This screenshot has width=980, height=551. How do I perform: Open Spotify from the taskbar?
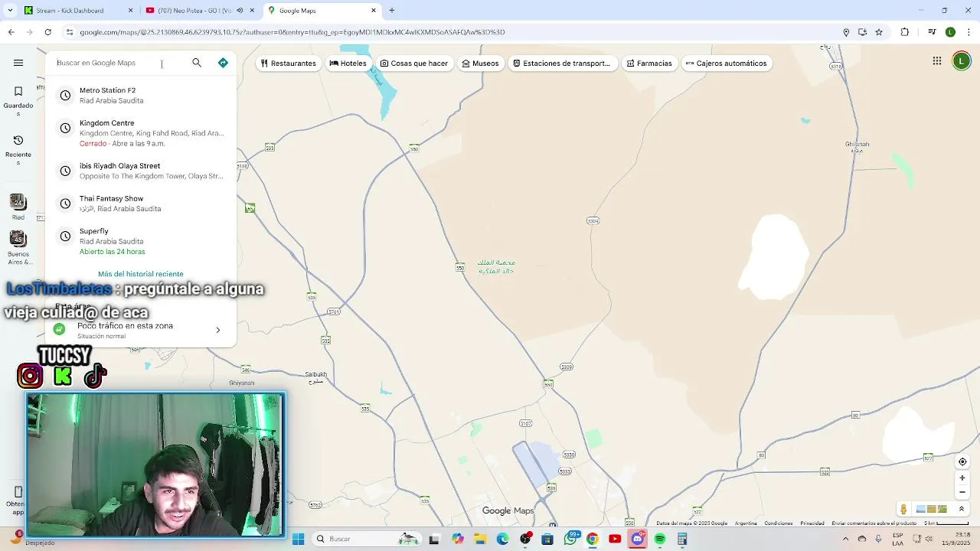[660, 539]
